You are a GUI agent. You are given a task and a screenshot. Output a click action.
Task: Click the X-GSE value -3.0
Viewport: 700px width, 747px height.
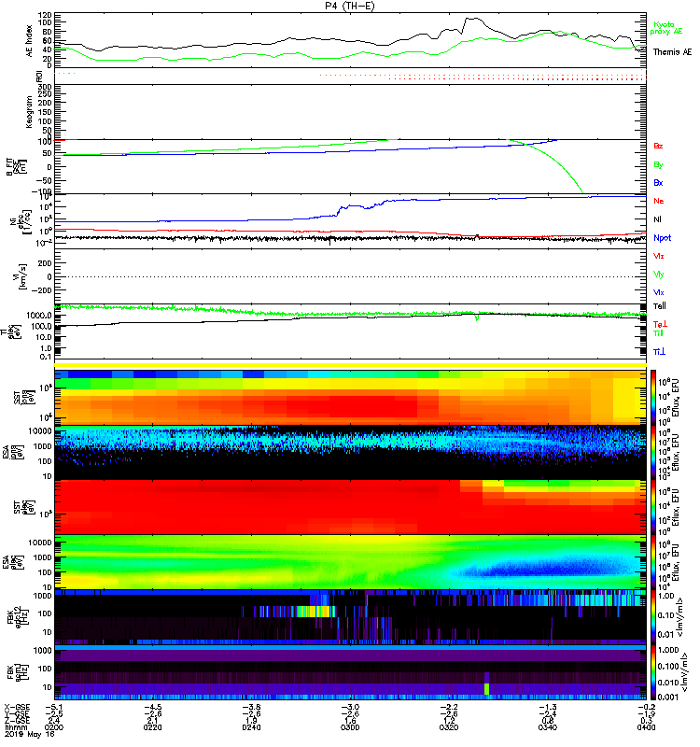(x=350, y=707)
